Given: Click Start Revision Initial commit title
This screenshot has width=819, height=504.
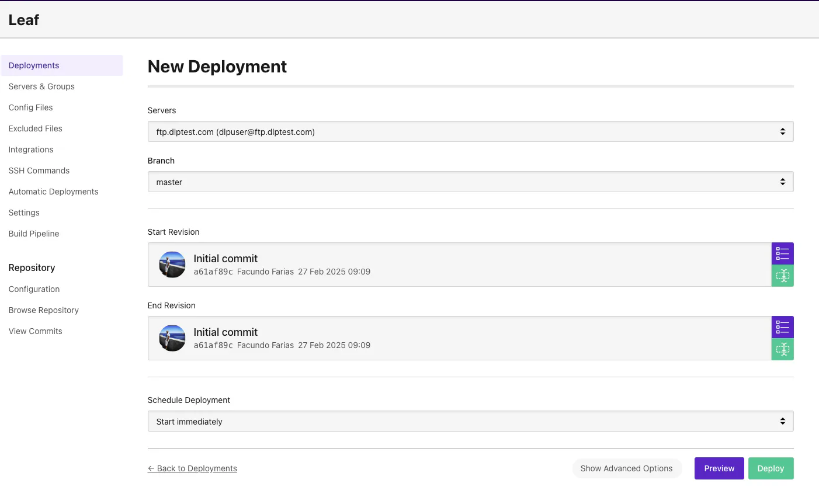Looking at the screenshot, I should 225,259.
